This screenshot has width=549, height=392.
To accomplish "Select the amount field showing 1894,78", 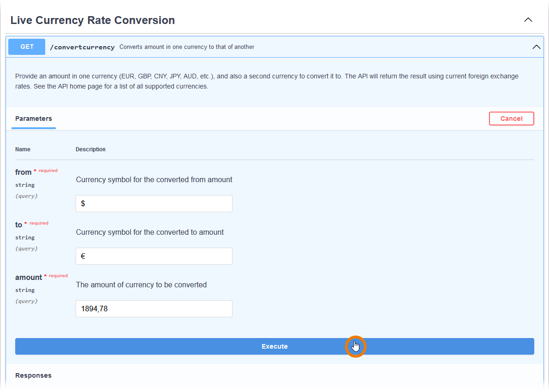I will point(154,309).
